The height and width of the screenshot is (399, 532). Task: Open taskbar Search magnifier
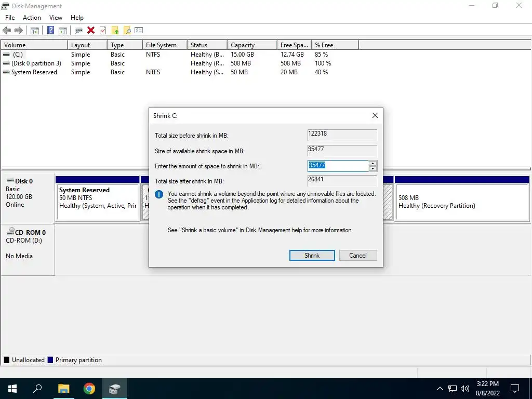click(x=37, y=389)
